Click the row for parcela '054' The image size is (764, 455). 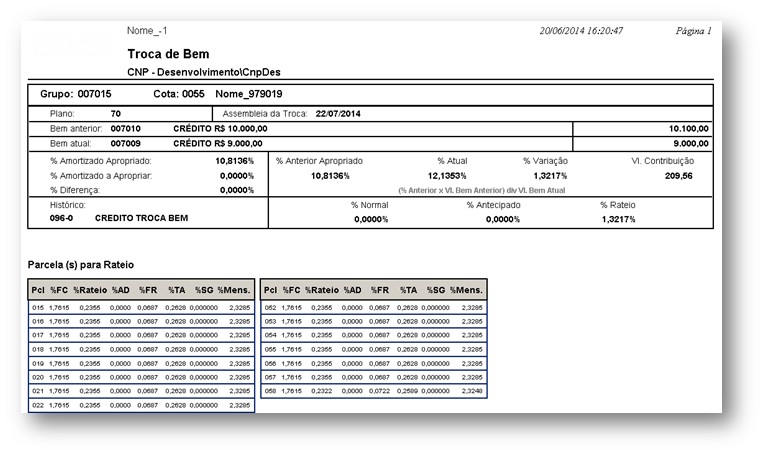(374, 335)
